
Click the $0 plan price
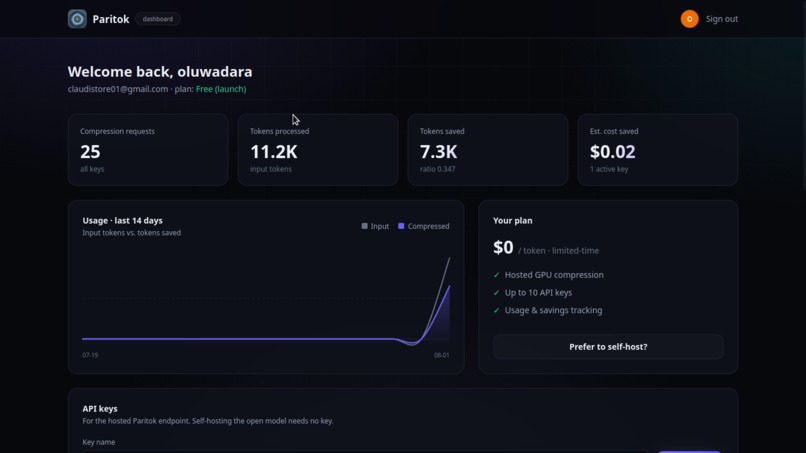(503, 248)
